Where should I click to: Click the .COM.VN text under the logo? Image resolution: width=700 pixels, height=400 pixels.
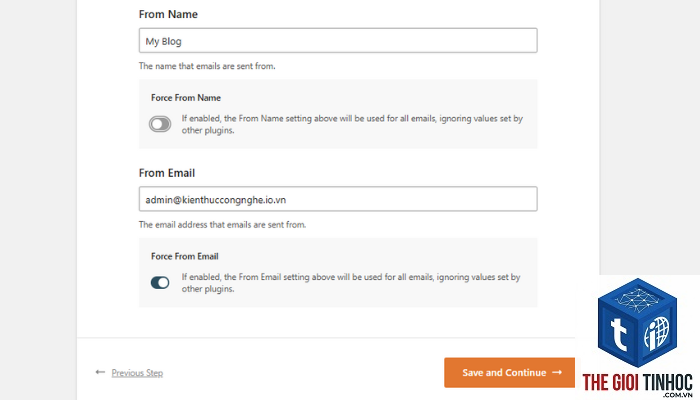click(678, 395)
